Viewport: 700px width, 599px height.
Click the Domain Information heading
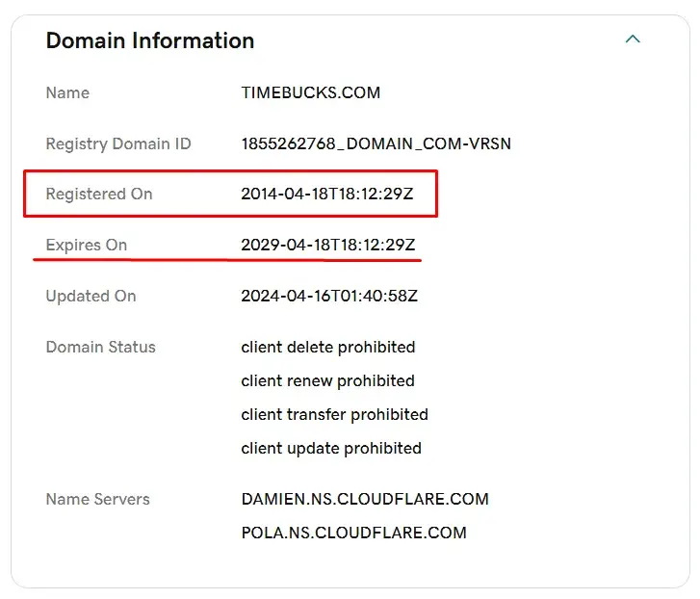(150, 40)
